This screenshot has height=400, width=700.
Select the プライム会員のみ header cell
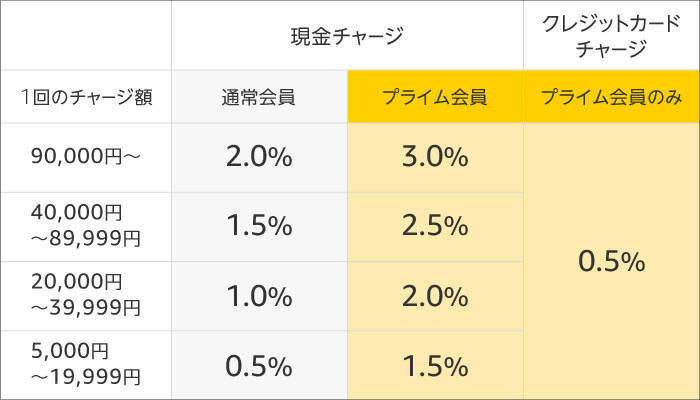click(610, 97)
